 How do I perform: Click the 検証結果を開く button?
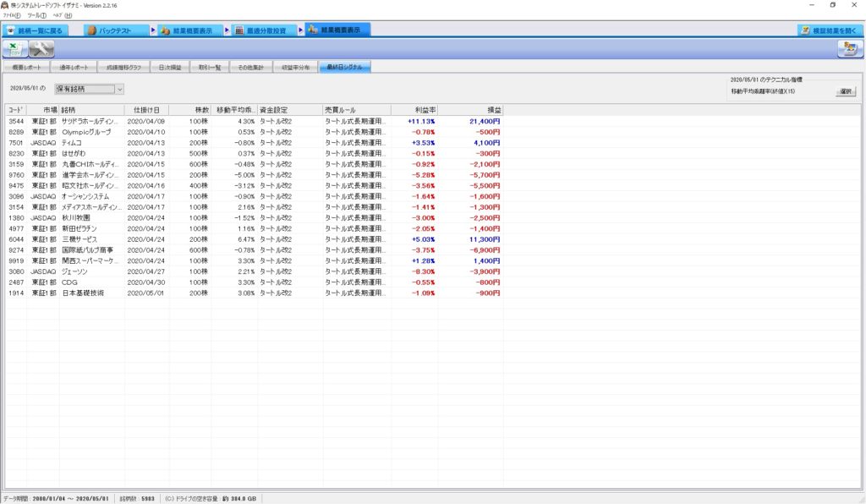[830, 30]
